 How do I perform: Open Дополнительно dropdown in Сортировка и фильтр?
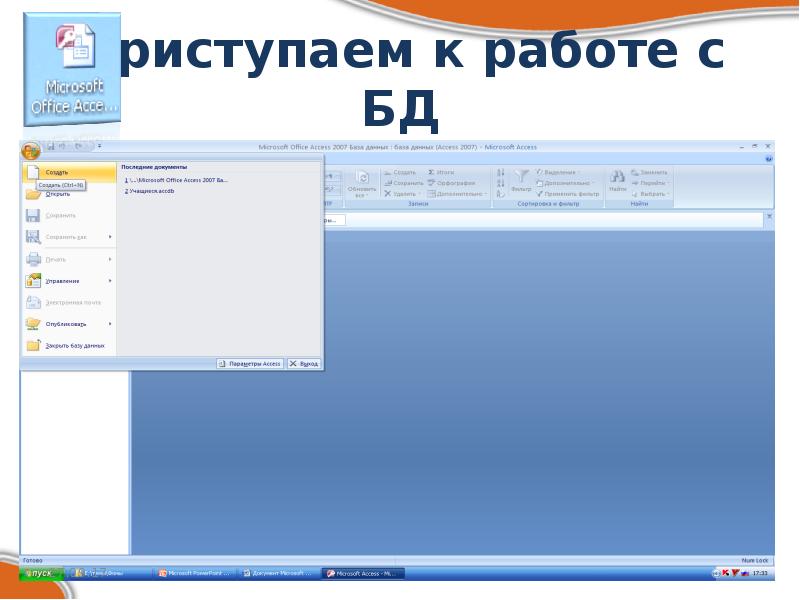tap(565, 183)
